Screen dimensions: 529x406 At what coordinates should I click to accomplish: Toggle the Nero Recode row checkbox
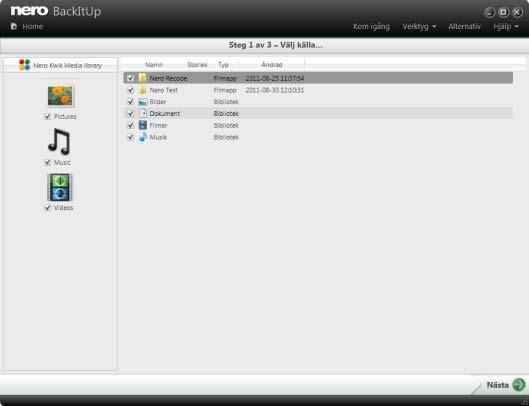131,78
